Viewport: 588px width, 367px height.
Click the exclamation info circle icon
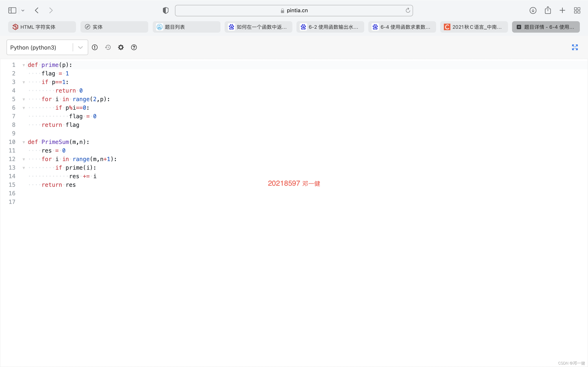95,47
